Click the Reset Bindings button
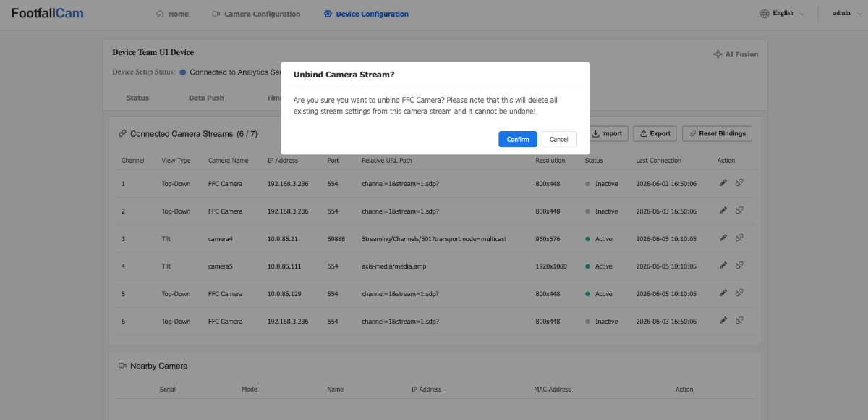868x420 pixels. point(718,133)
